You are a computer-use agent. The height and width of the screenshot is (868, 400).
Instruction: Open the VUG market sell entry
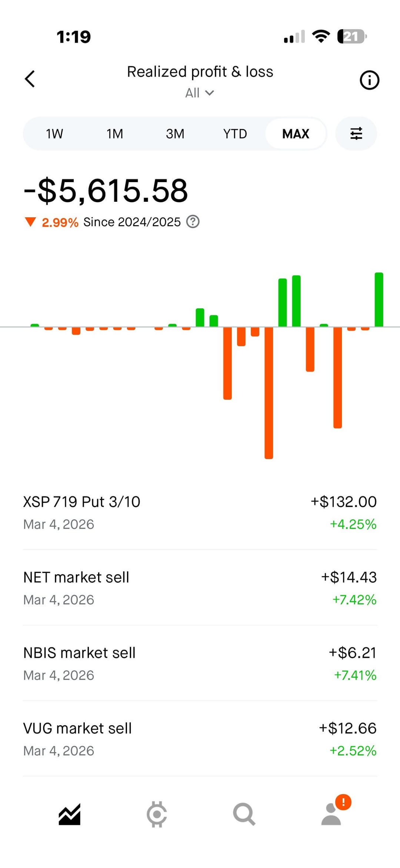tap(200, 739)
